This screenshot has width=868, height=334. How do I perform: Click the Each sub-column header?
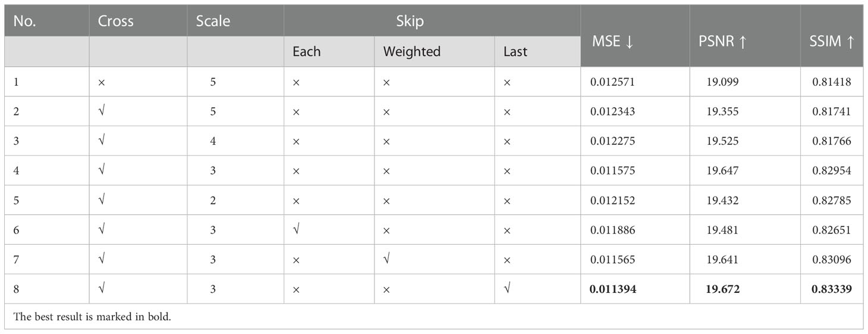(x=306, y=52)
